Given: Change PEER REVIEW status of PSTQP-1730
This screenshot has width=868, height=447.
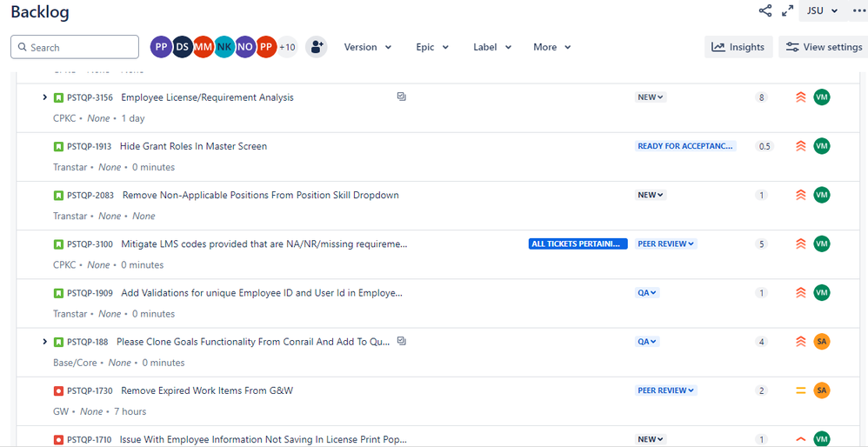Looking at the screenshot, I should point(666,390).
